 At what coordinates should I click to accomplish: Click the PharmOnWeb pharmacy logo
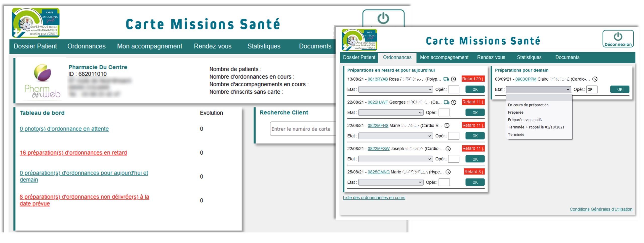click(42, 80)
